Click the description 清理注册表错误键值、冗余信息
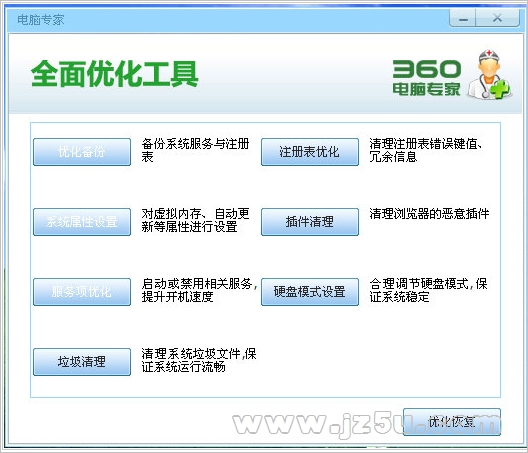Screen dimensions: 528x453 (x=427, y=150)
